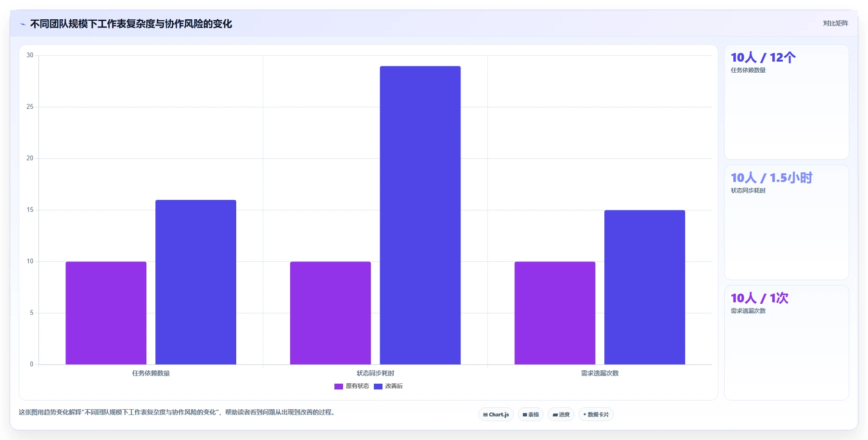The height and width of the screenshot is (440, 868).
Task: Click the 任务依赖数量 x-axis label
Action: 151,373
